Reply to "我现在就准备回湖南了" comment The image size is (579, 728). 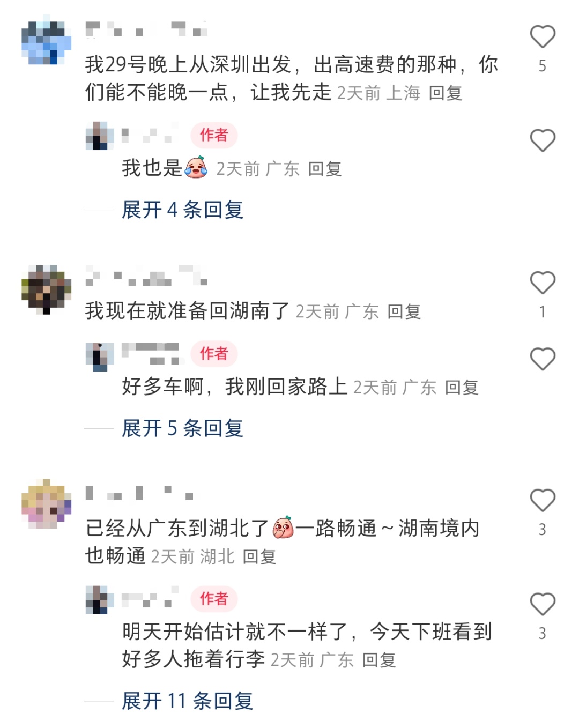click(x=404, y=311)
